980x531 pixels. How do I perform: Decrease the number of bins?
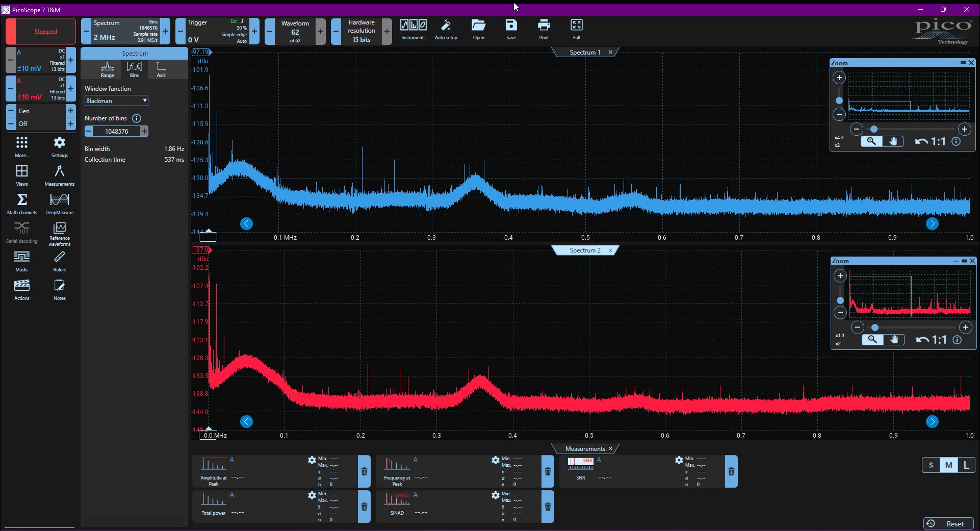pos(89,132)
